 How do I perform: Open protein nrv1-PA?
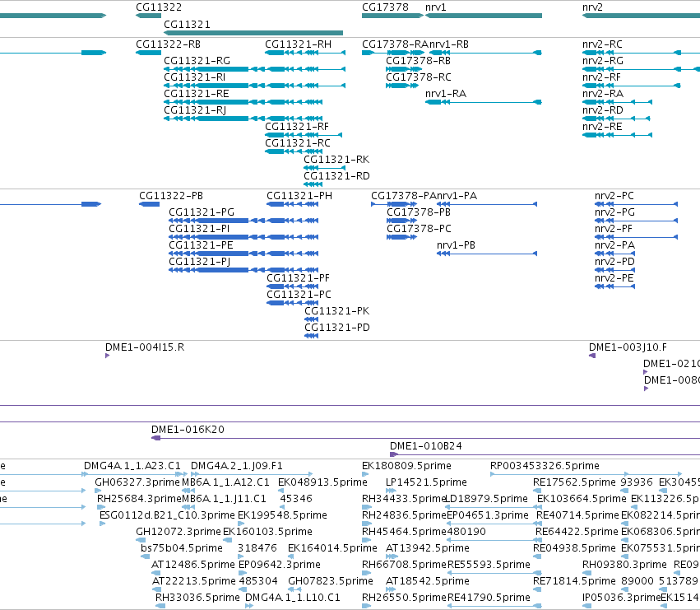(487, 204)
